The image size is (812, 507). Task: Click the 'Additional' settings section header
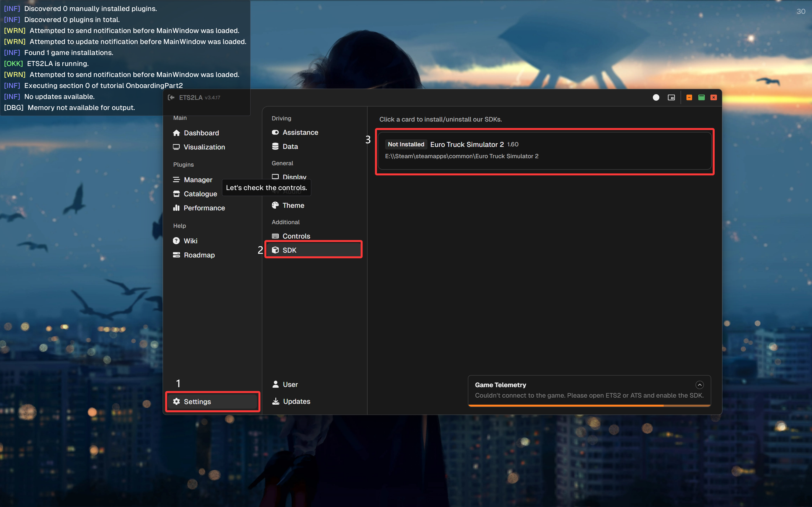286,222
